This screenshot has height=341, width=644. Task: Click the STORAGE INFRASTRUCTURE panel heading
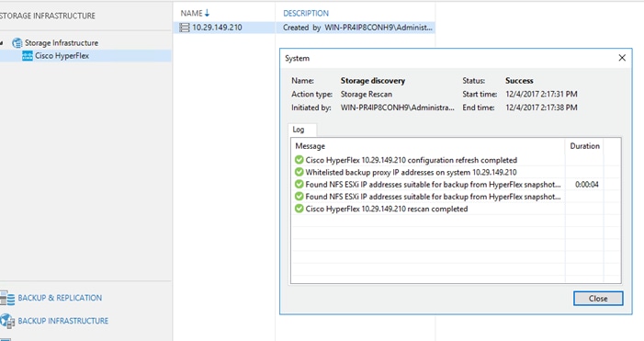[47, 16]
